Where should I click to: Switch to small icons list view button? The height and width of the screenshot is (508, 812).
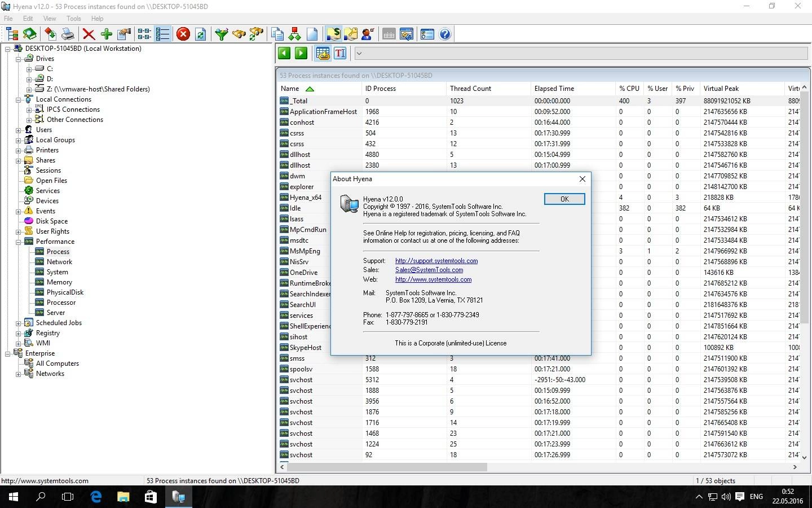click(x=144, y=34)
